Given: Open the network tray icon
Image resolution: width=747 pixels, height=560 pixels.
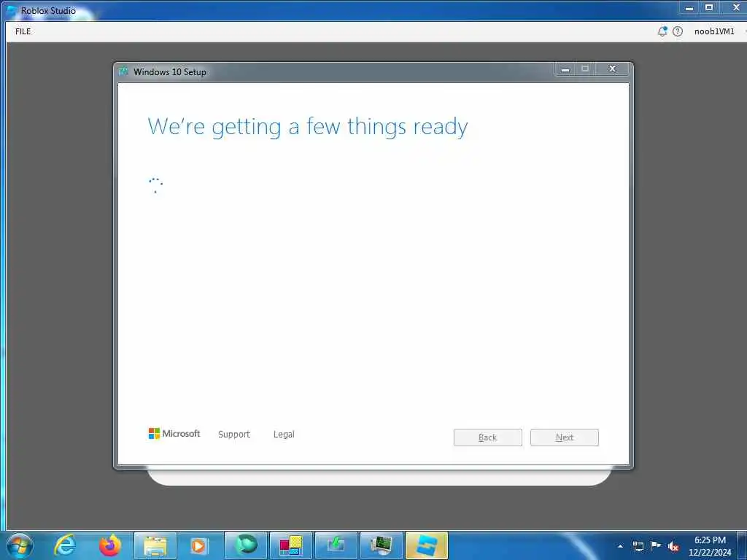Looking at the screenshot, I should pyautogui.click(x=638, y=546).
